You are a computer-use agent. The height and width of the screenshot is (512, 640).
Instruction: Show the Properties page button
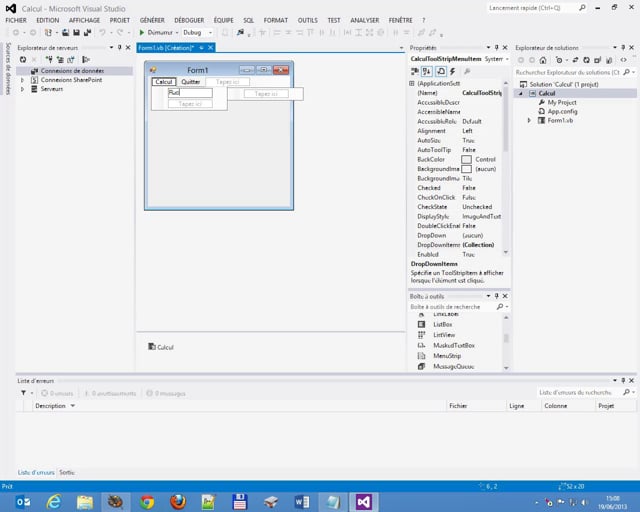[440, 71]
